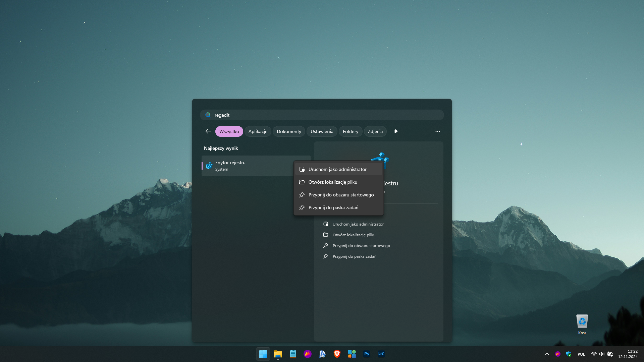The height and width of the screenshot is (362, 644).
Task: Open Windows Security shield in system tray
Action: click(x=569, y=354)
